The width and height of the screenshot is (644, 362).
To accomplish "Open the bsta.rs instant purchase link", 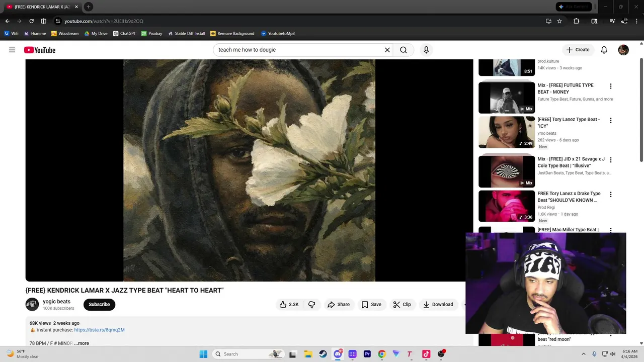I will click(x=99, y=330).
